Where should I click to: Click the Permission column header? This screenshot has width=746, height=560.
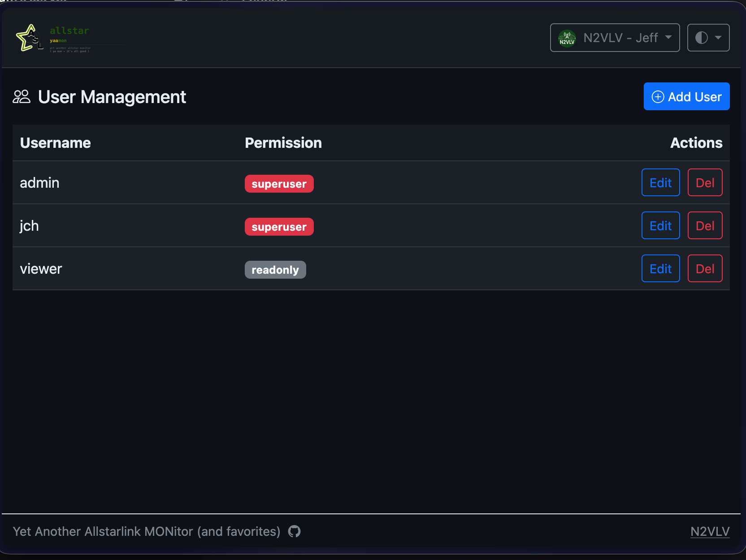(283, 143)
